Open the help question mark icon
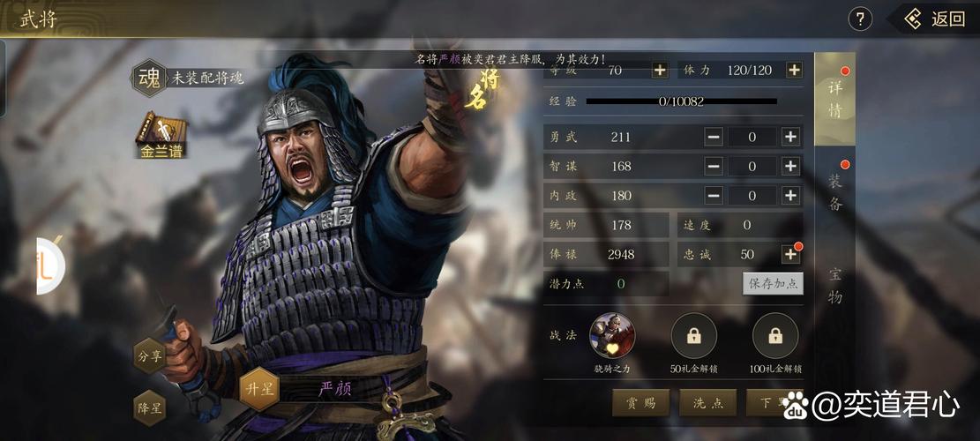Image resolution: width=980 pixels, height=441 pixels. click(x=859, y=19)
